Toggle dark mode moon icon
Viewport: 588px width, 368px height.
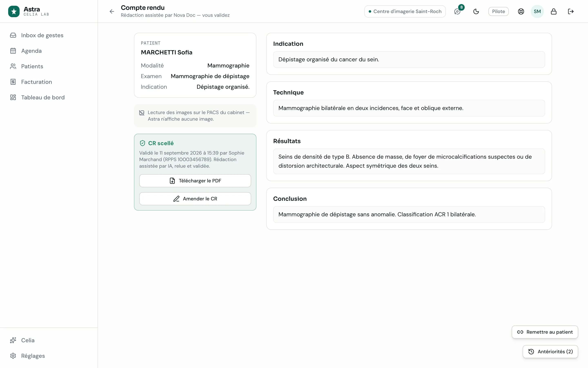click(476, 11)
